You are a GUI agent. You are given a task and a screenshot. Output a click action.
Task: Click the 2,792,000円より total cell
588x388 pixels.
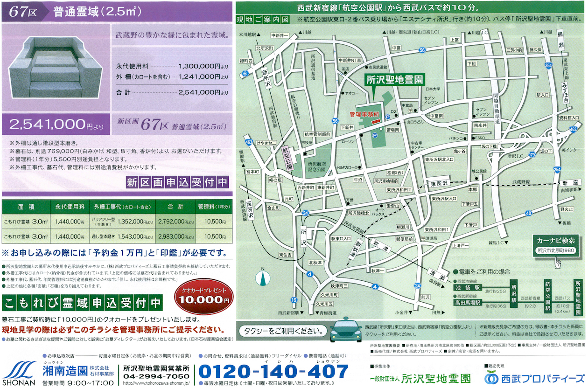click(175, 222)
